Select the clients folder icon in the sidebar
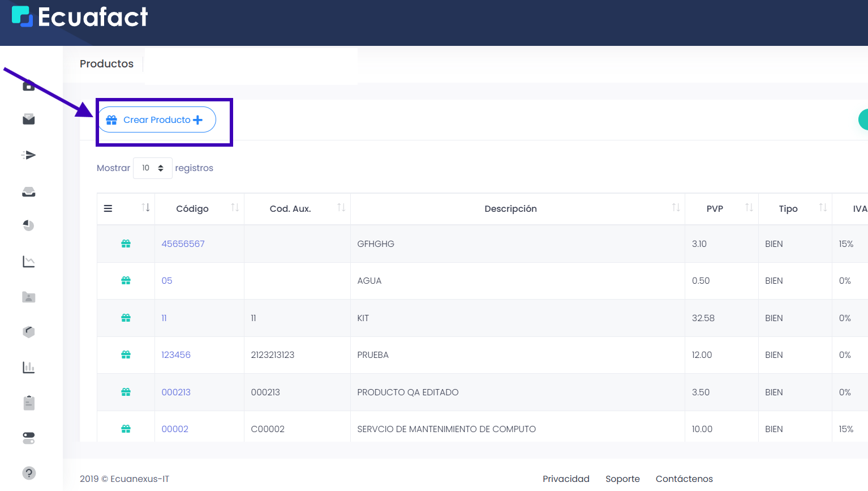Viewport: 868px width, 491px height. (28, 297)
